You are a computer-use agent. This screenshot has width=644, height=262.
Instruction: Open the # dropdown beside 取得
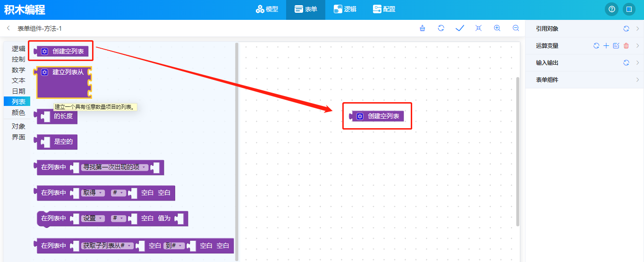(x=119, y=193)
